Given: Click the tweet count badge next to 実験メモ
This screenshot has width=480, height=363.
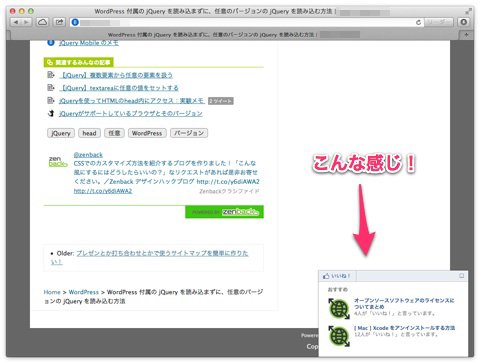Looking at the screenshot, I should [220, 101].
